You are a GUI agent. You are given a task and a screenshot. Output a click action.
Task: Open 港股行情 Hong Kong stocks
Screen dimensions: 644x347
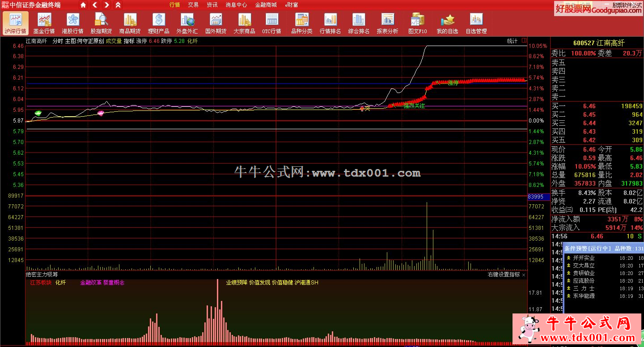(72, 23)
